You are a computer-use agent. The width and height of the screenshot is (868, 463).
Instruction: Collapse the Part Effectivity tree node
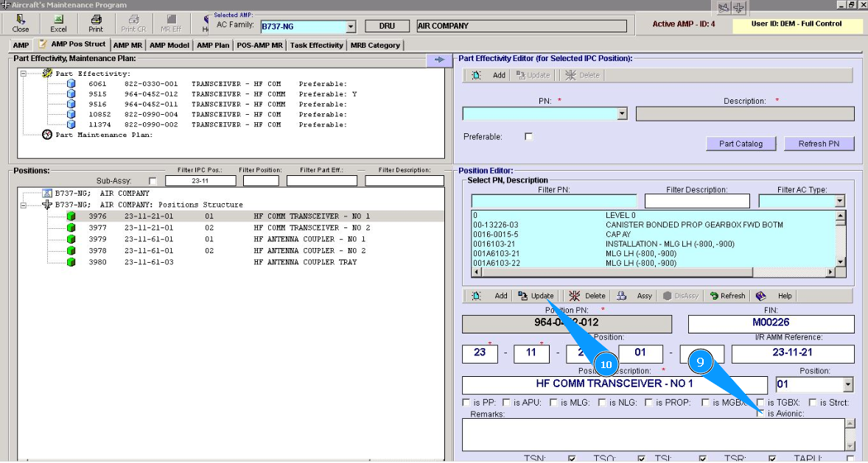click(x=24, y=74)
